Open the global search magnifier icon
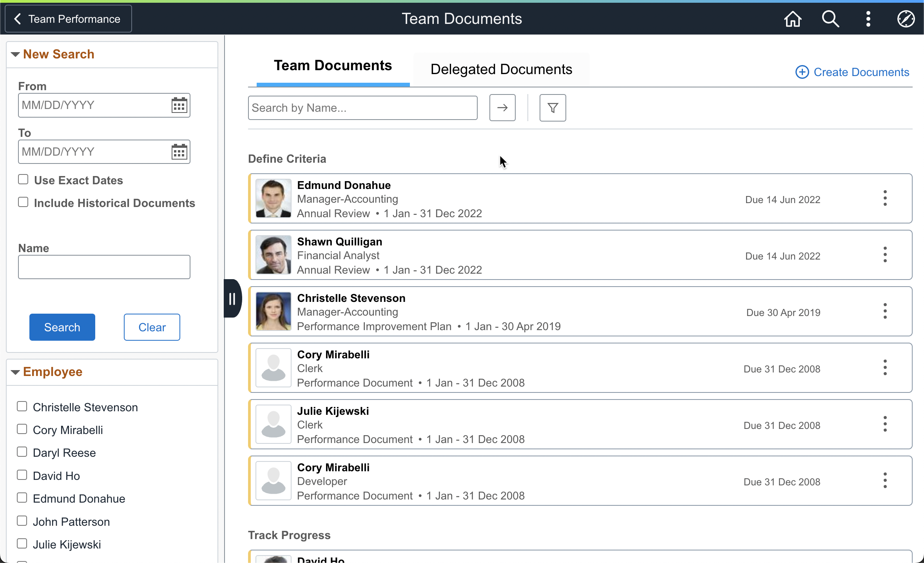The height and width of the screenshot is (563, 924). (x=830, y=19)
